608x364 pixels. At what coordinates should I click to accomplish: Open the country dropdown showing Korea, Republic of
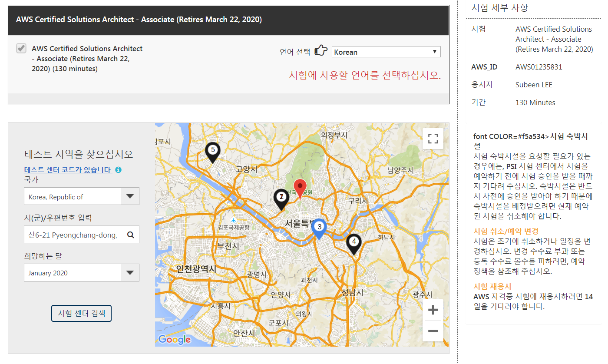click(x=82, y=196)
